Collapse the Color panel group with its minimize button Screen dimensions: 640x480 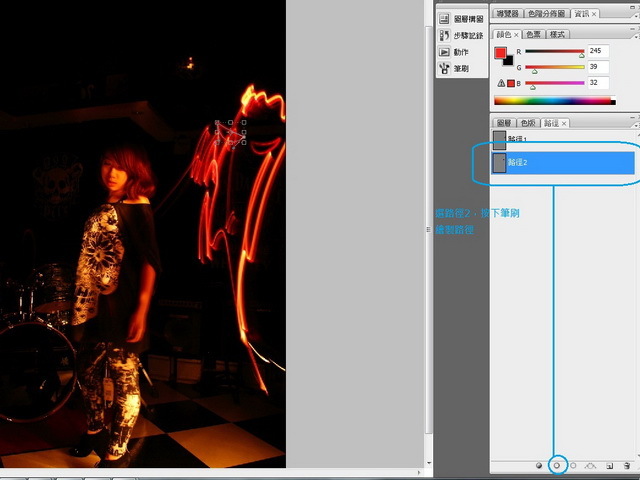pos(632,29)
